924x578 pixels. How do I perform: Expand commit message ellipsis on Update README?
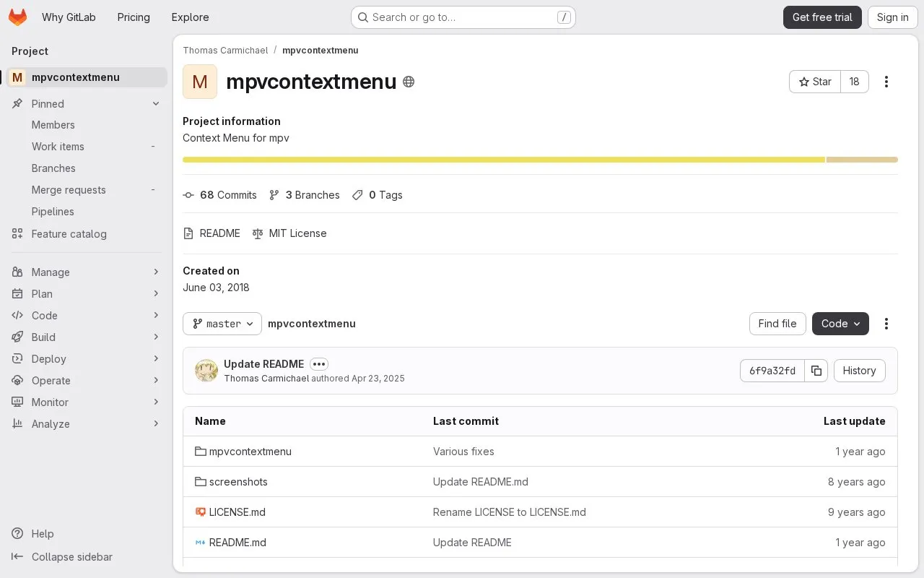(x=319, y=364)
